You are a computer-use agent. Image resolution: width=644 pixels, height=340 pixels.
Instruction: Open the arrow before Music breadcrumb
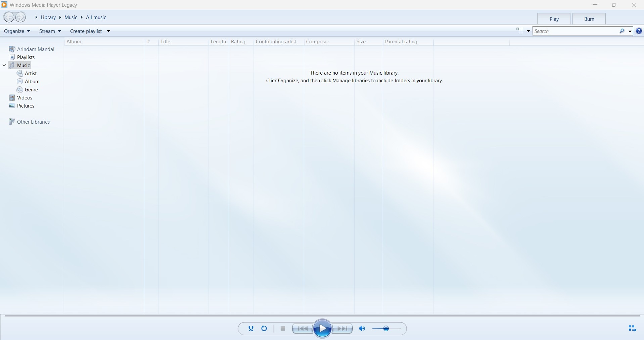click(x=60, y=17)
